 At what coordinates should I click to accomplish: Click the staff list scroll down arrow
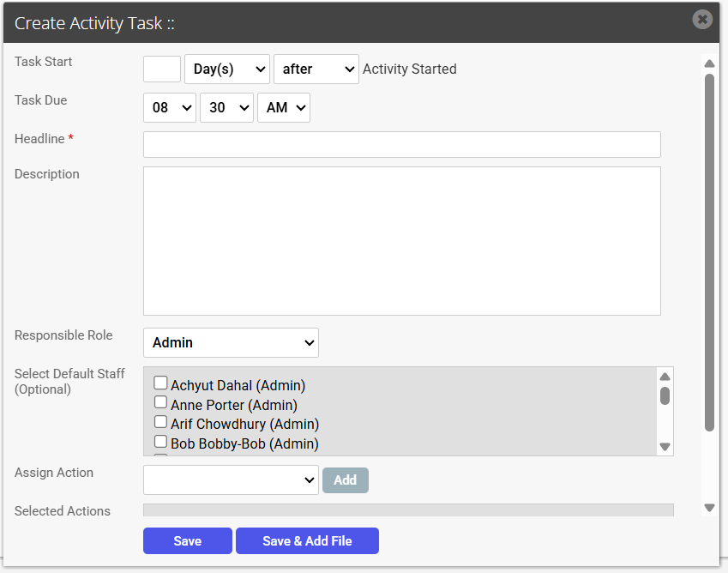(665, 447)
